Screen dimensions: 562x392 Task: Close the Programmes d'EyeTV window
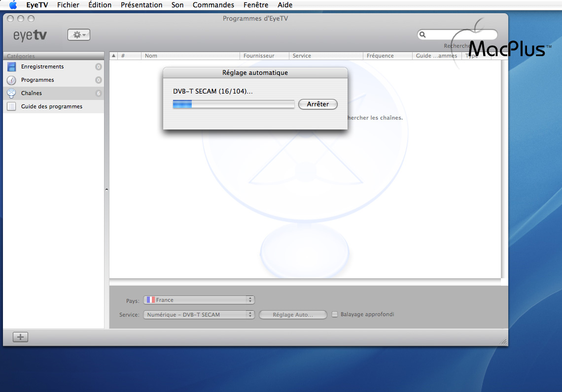[10, 19]
